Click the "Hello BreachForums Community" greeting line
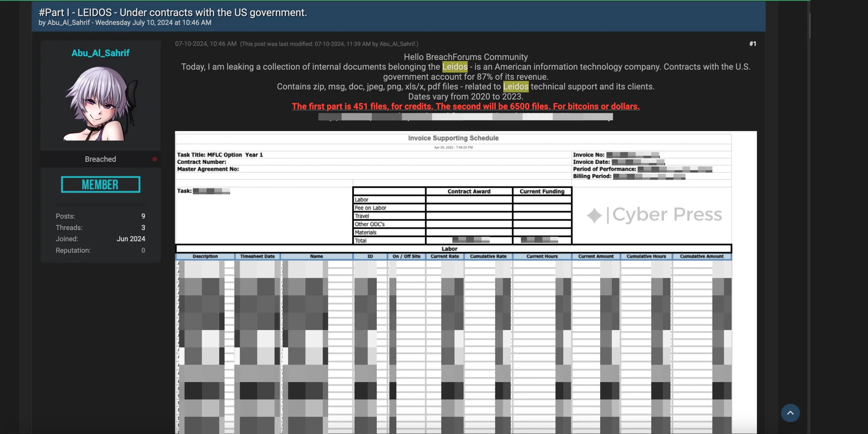868x434 pixels. tap(466, 57)
